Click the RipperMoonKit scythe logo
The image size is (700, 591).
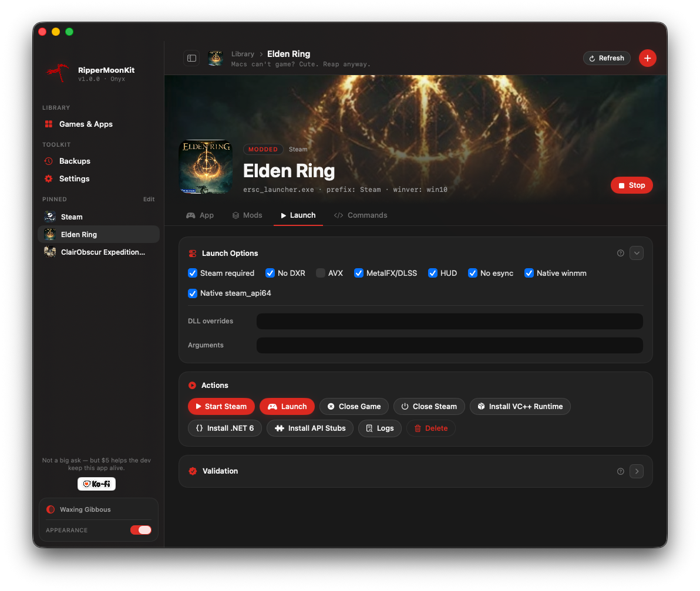click(58, 73)
